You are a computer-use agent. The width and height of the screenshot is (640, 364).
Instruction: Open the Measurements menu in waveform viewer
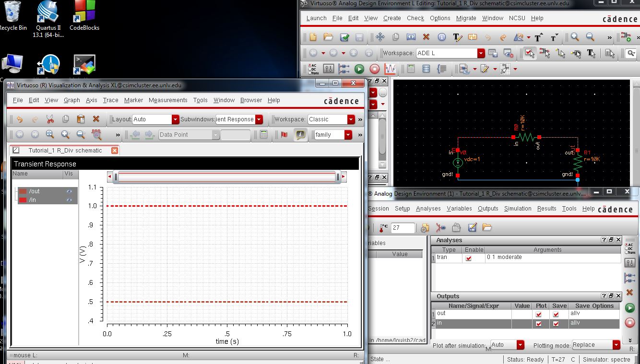168,100
